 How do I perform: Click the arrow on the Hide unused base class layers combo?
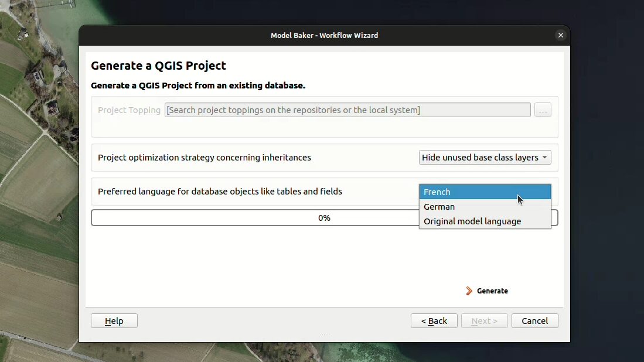pyautogui.click(x=545, y=158)
